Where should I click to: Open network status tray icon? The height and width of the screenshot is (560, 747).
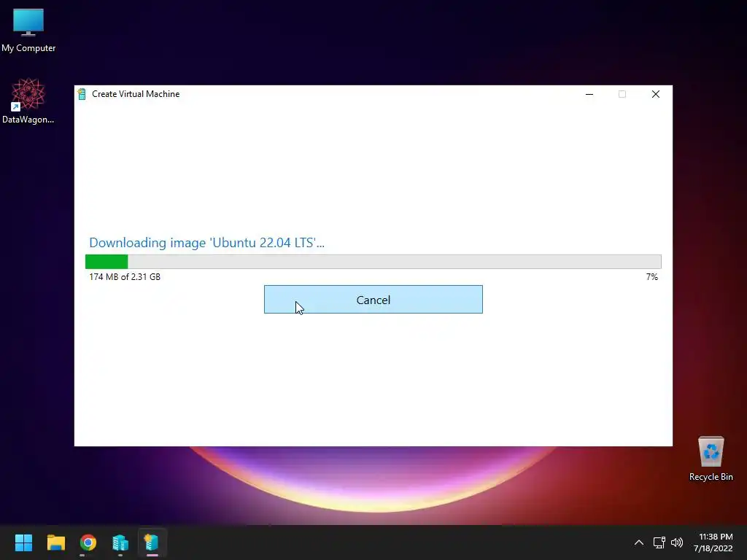click(x=659, y=542)
